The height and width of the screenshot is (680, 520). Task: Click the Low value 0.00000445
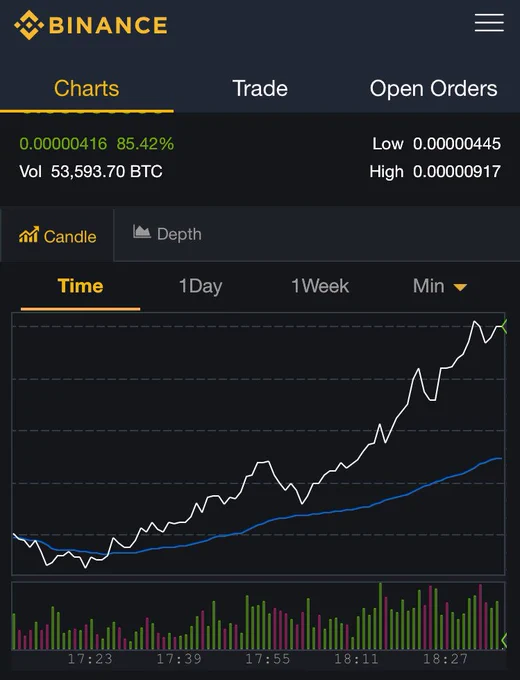[x=457, y=144]
